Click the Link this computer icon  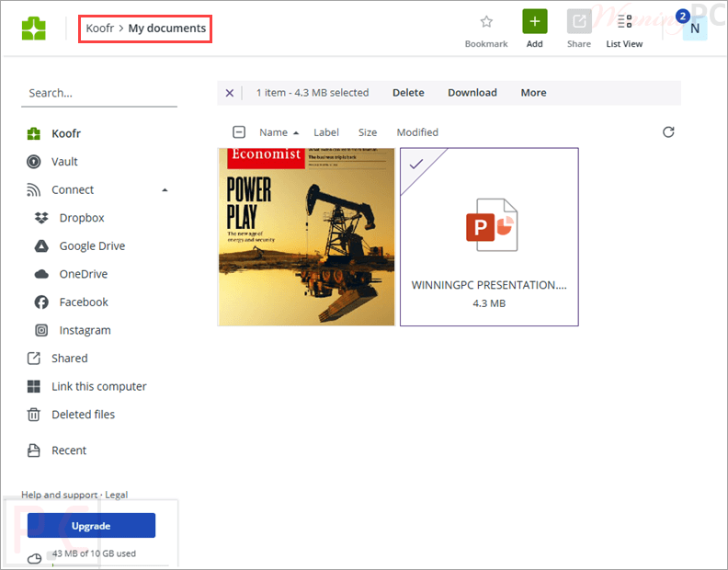tap(33, 386)
